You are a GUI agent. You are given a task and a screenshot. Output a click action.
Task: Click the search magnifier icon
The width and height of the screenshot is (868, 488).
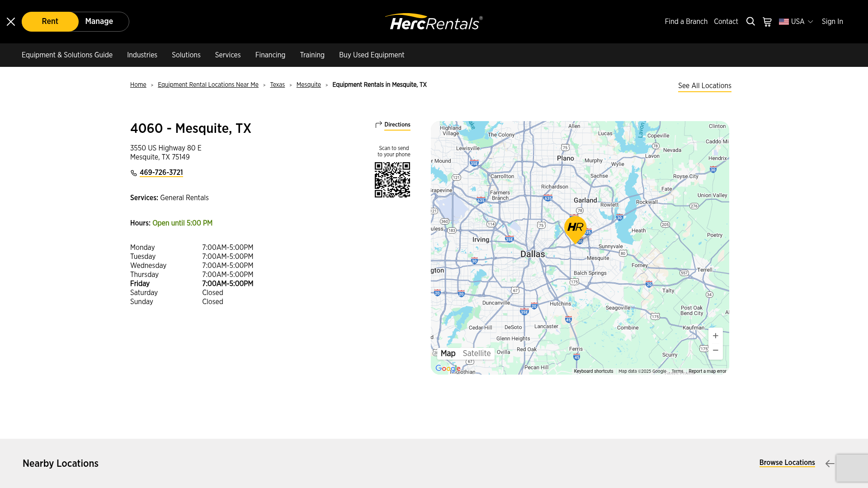750,22
